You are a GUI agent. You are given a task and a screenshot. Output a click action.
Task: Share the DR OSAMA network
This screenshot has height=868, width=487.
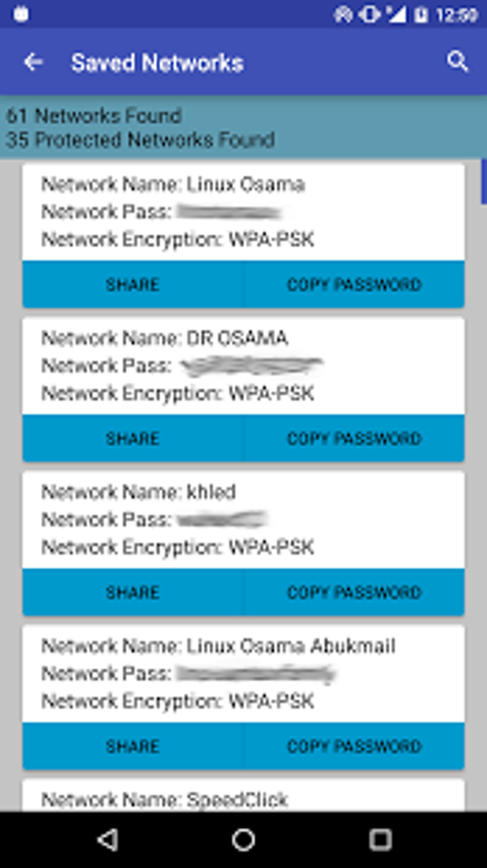[x=133, y=439]
